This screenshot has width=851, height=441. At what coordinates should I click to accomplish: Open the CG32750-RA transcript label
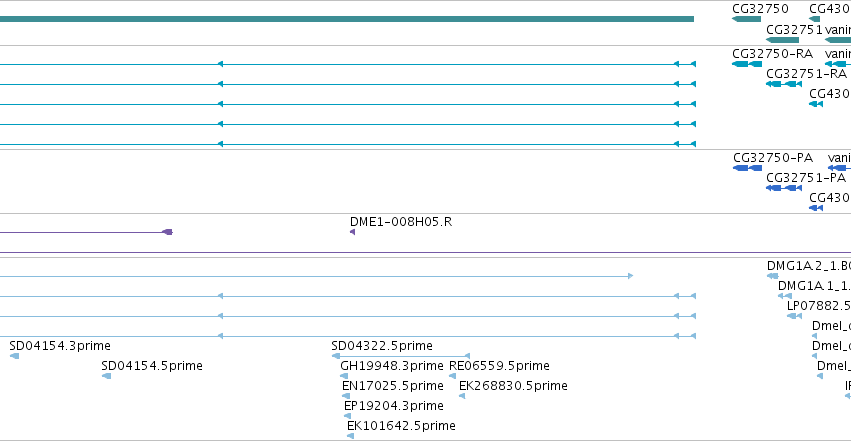click(772, 54)
